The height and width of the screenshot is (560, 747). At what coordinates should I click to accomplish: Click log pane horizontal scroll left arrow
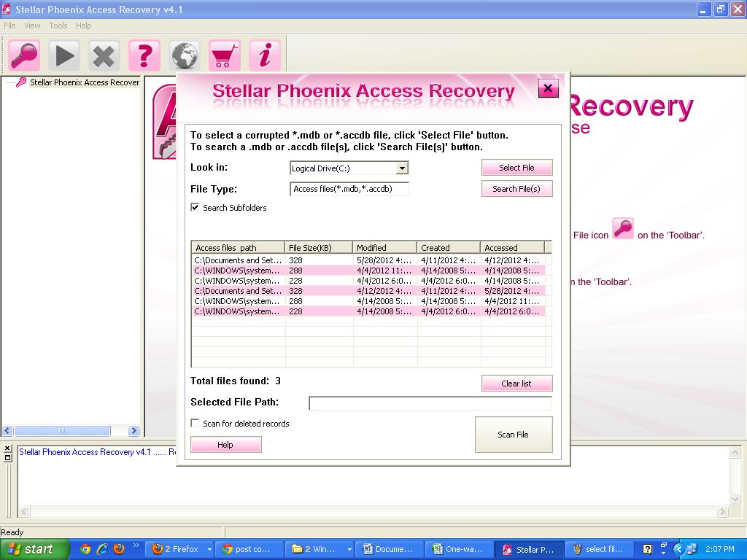point(24,512)
